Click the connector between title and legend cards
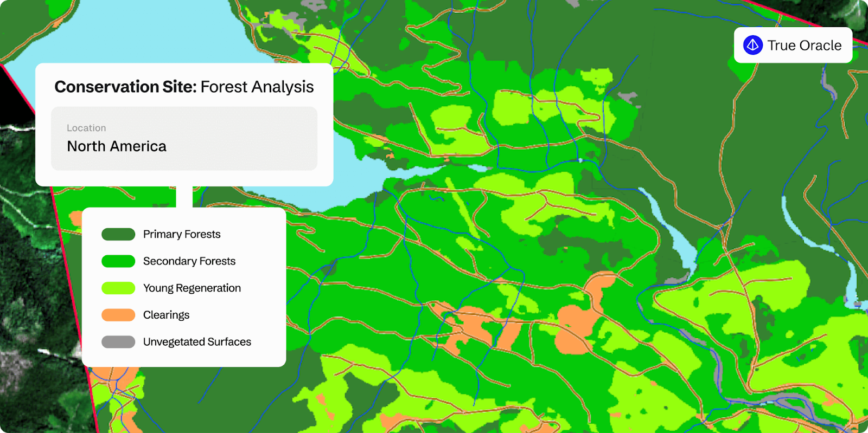This screenshot has width=868, height=433. point(184,197)
